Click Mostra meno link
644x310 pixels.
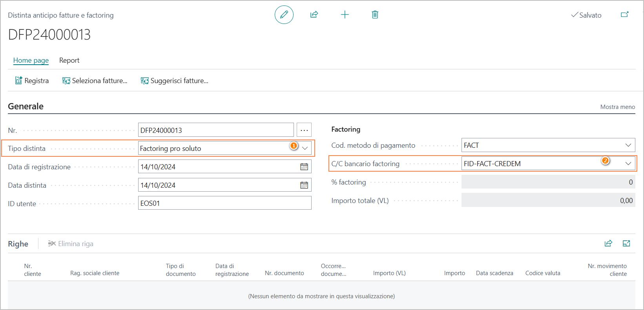click(x=617, y=107)
